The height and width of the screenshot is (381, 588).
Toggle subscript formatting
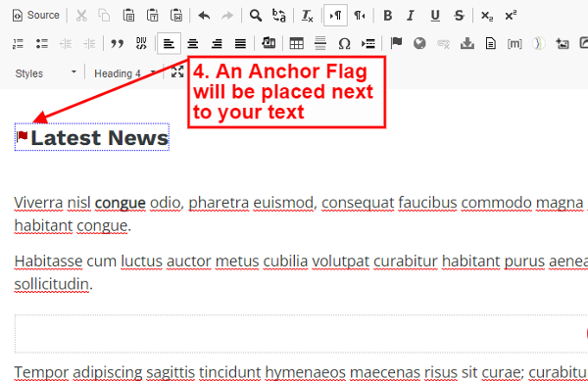(487, 16)
